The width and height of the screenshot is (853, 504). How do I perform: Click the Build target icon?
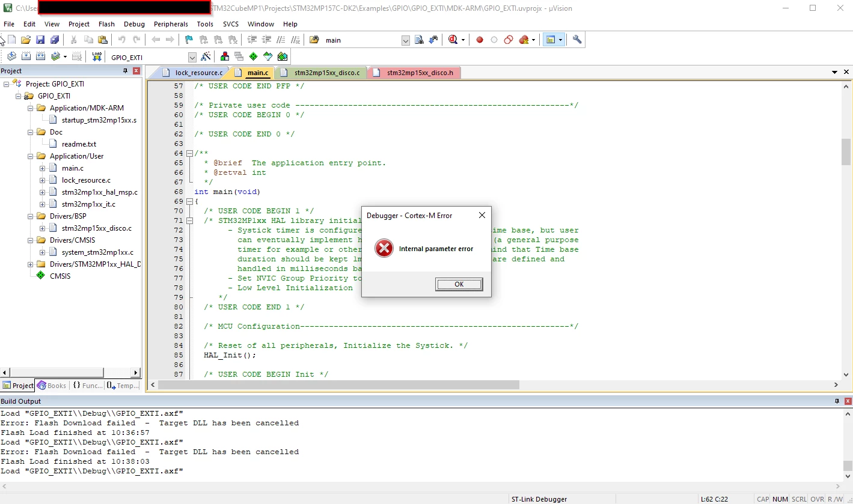point(26,56)
